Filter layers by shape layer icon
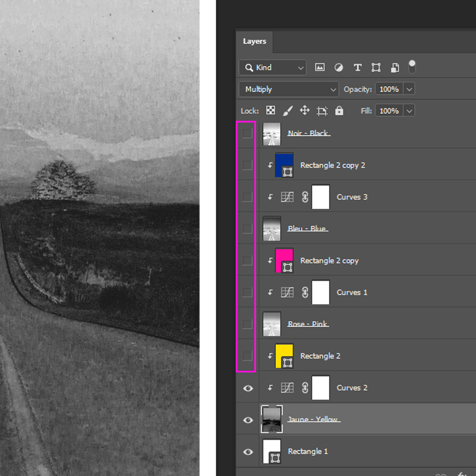Screen dimensions: 476x476 point(376,67)
